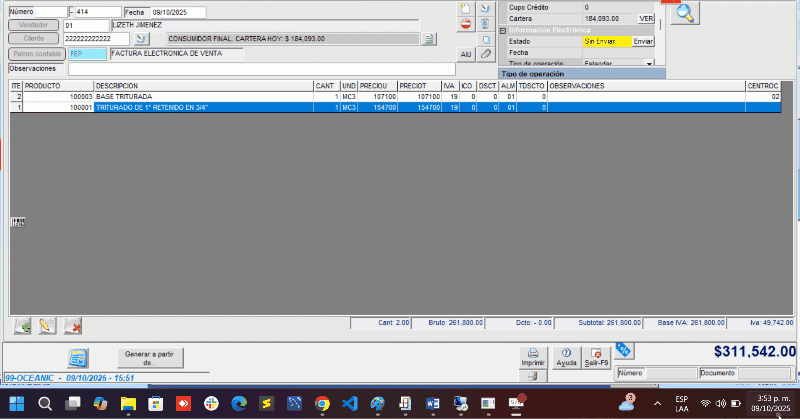Click the Generar a partir de button
This screenshot has width=800, height=419.
coord(147,357)
